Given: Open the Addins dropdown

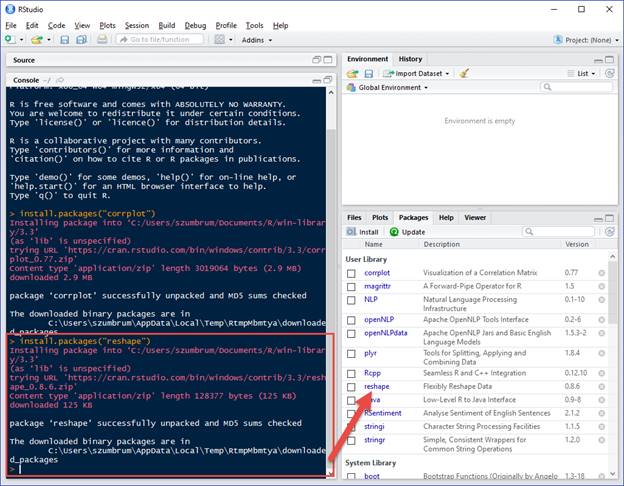Looking at the screenshot, I should [x=257, y=40].
